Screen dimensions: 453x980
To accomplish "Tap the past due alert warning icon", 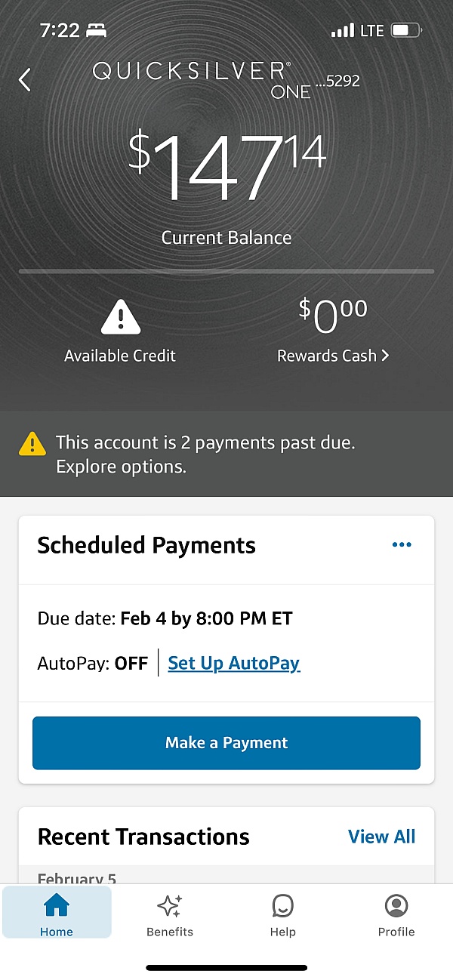I will [32, 445].
